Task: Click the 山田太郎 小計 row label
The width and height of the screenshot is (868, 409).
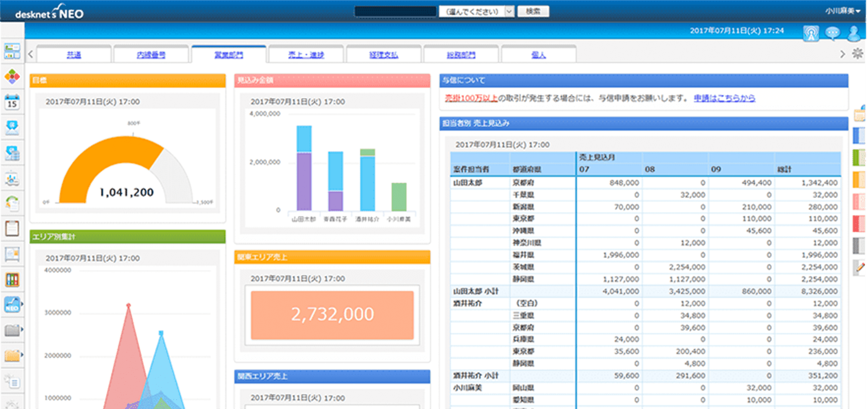Action: point(476,291)
